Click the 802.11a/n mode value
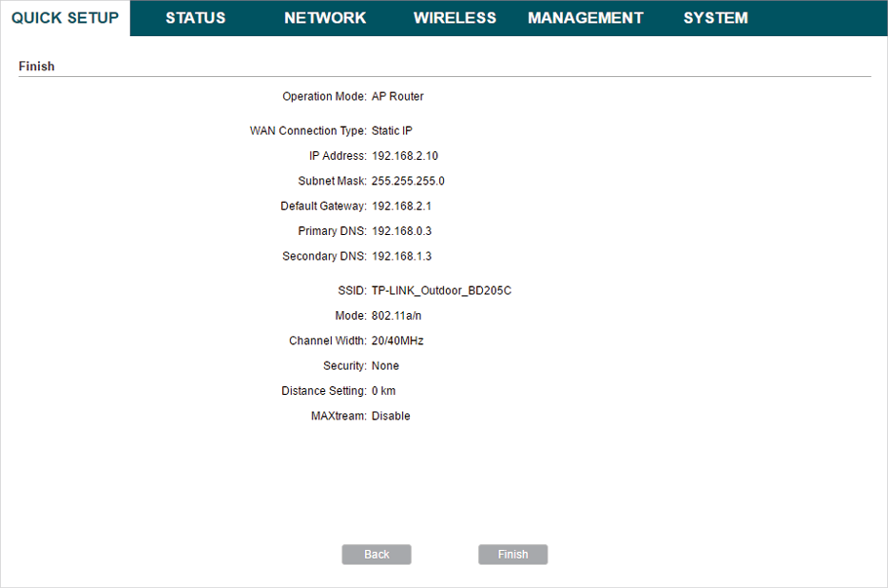This screenshot has height=588, width=888. click(396, 316)
